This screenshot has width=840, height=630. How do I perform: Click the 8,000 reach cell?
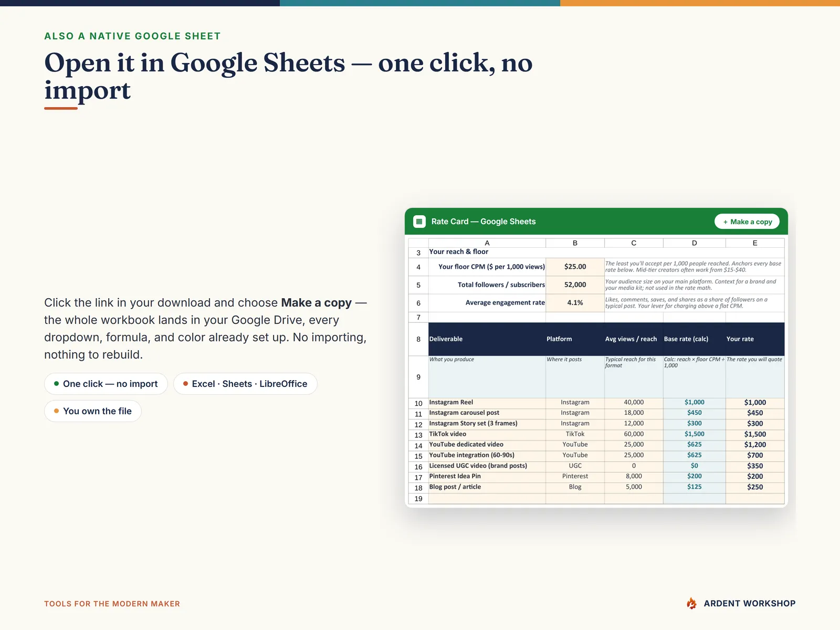point(634,476)
